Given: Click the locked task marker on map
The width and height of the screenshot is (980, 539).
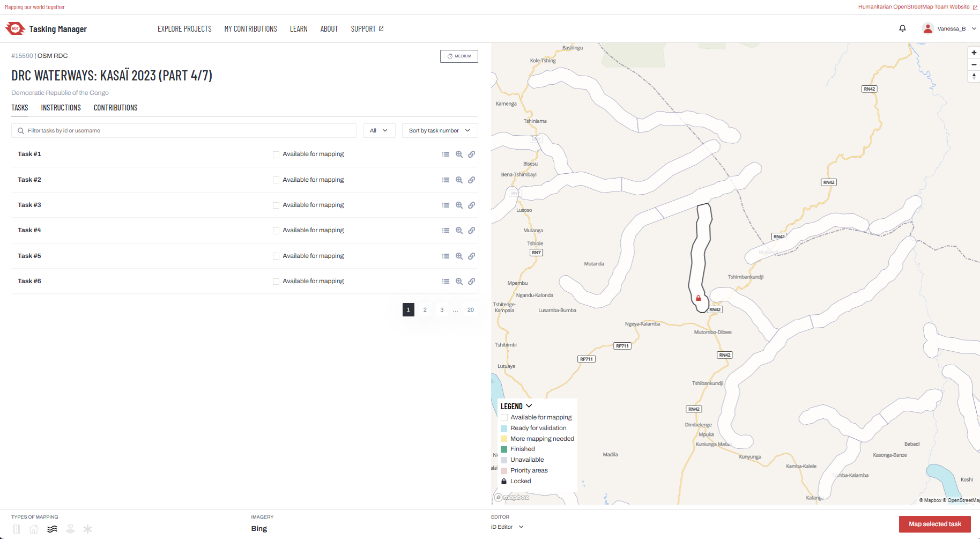Looking at the screenshot, I should 699,298.
